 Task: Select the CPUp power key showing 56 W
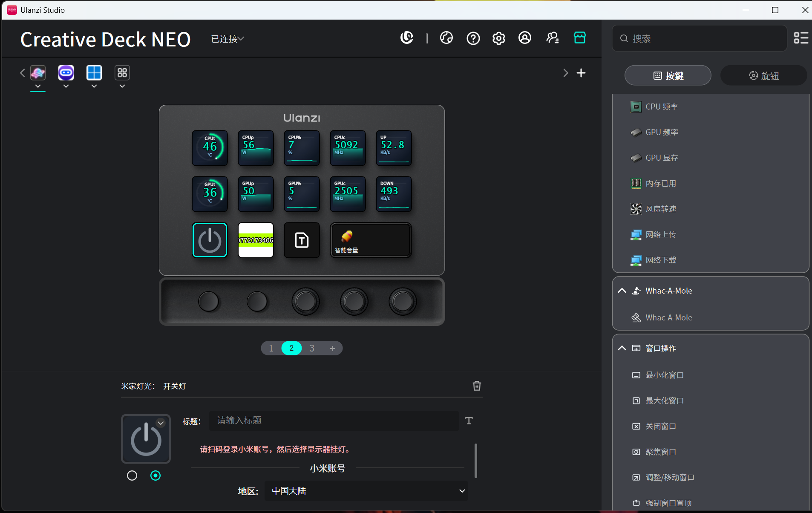[x=256, y=148]
